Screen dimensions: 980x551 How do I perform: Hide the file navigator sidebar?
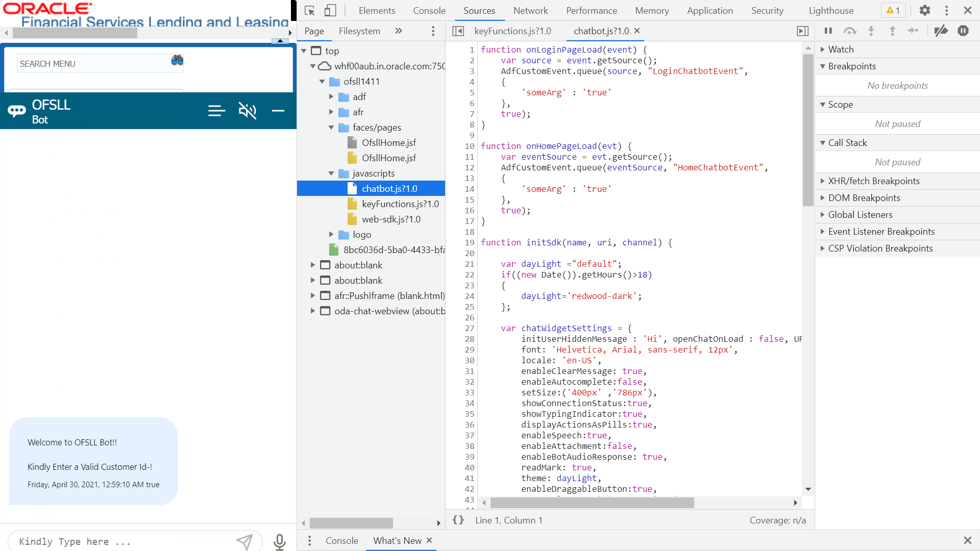(458, 31)
